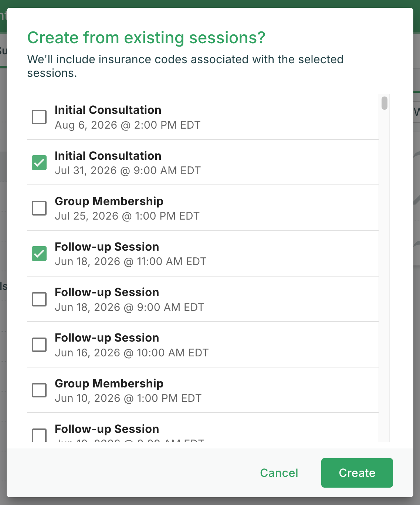Select Follow-up Session Jun 16 10:00 AM label

pos(107,338)
